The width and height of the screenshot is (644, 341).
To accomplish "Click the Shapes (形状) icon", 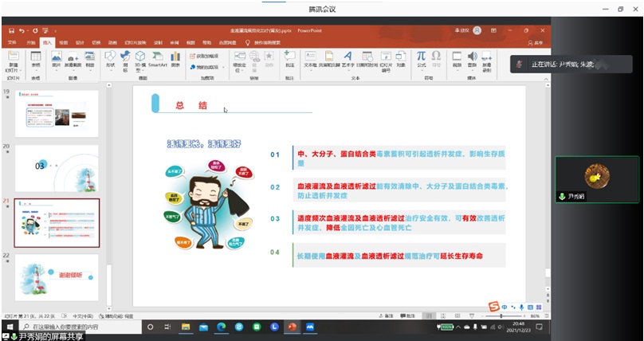I will point(111,59).
